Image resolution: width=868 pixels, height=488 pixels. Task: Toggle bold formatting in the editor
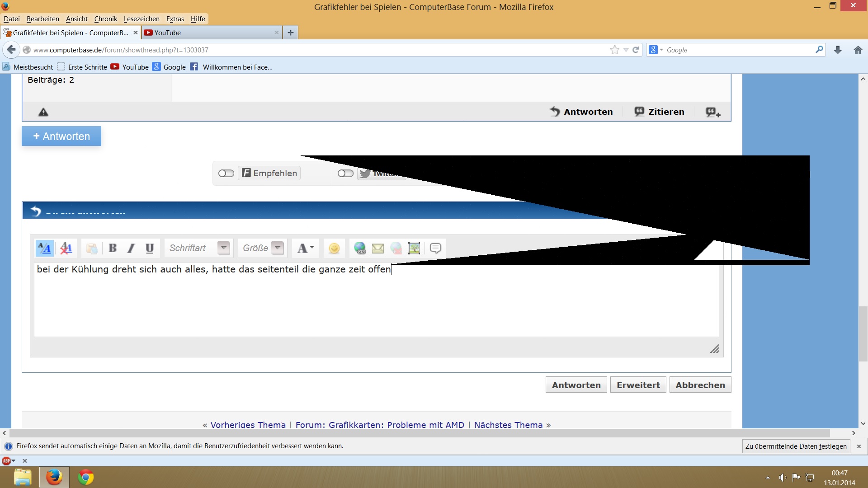(113, 248)
